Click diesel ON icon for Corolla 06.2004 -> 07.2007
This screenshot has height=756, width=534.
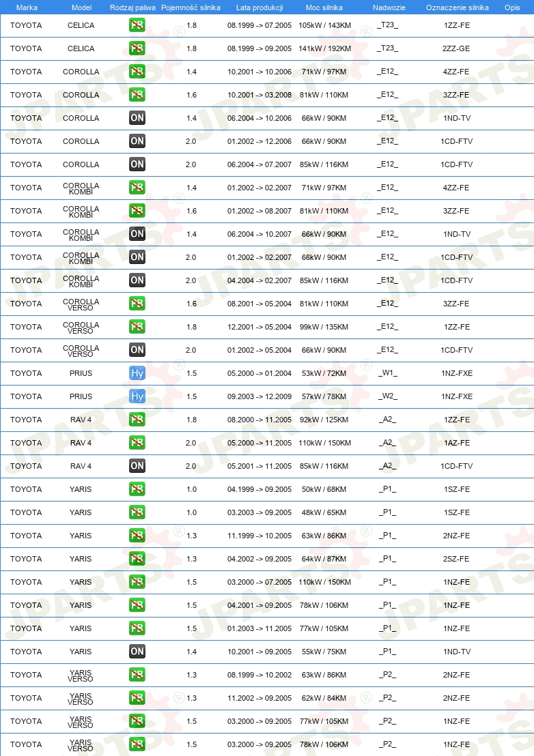[x=137, y=164]
